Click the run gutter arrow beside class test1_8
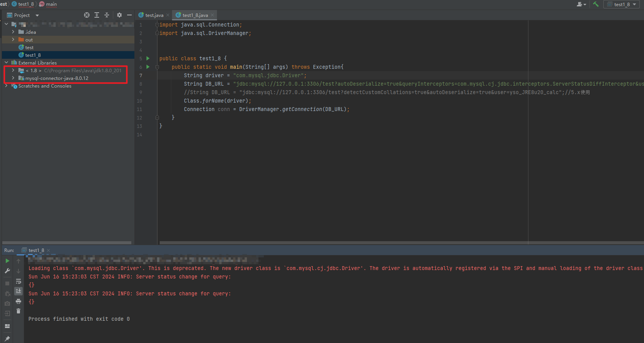The image size is (644, 343). tap(148, 58)
